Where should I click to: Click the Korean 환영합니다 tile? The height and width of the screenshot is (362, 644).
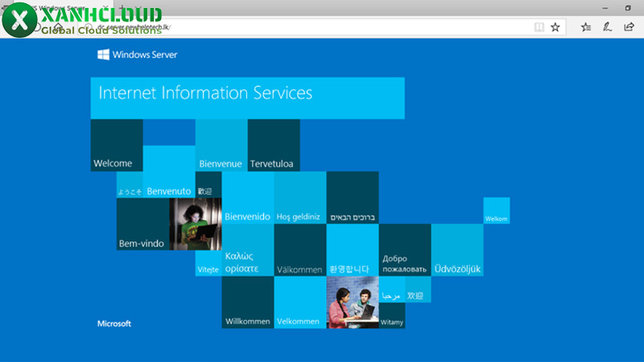(x=353, y=250)
